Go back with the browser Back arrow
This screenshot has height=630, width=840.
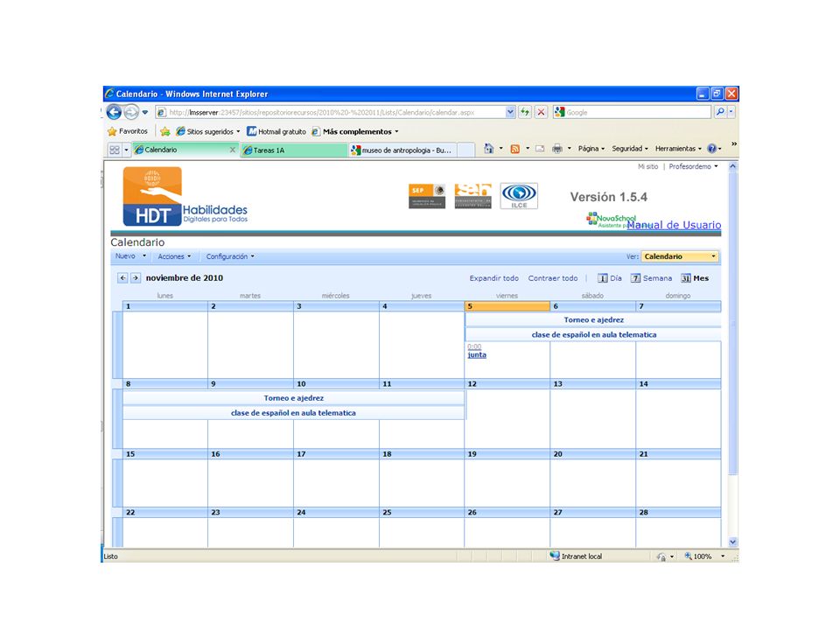(x=114, y=112)
